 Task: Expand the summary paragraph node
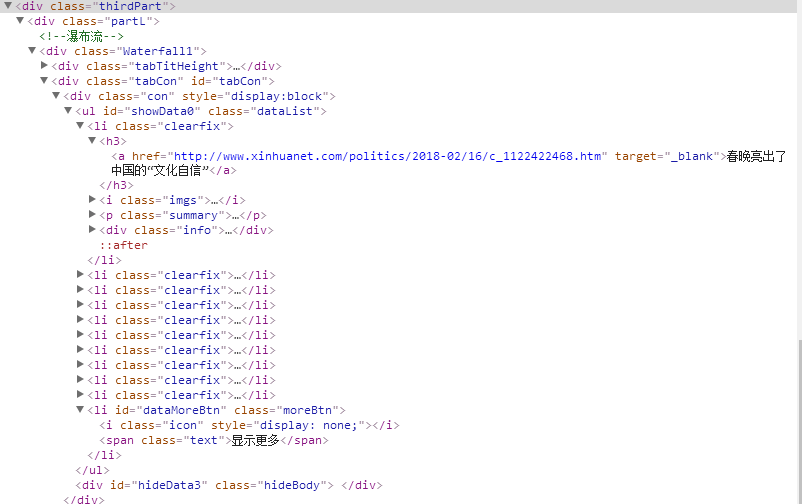point(92,215)
